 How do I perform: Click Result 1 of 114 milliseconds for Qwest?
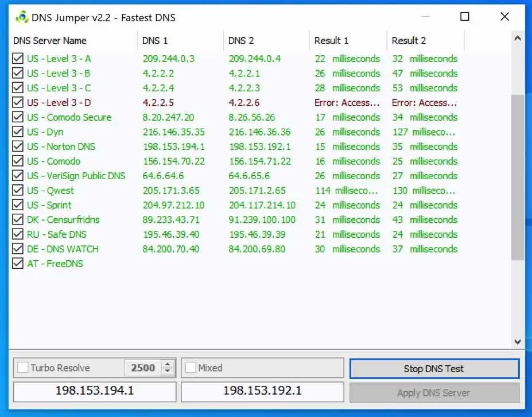(347, 190)
